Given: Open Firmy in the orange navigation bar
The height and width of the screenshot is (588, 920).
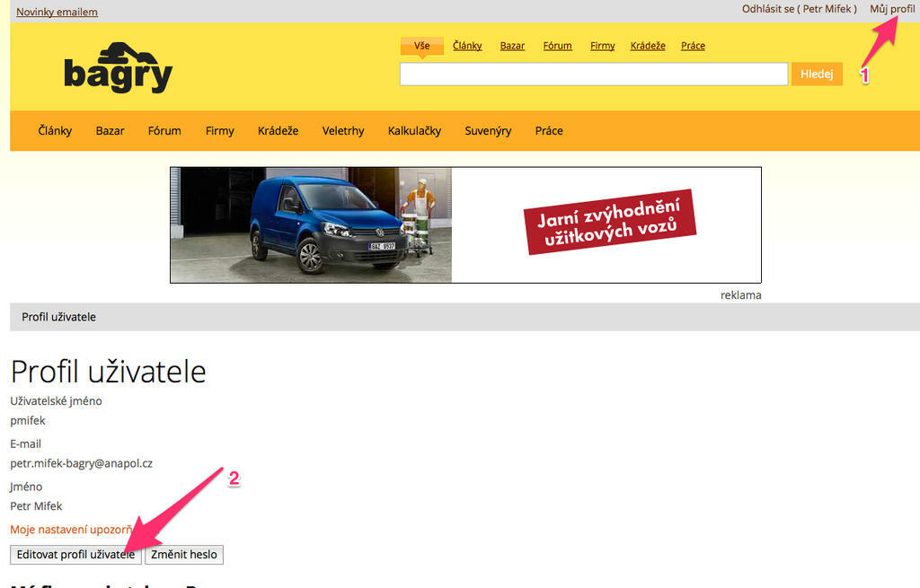Looking at the screenshot, I should pyautogui.click(x=220, y=131).
